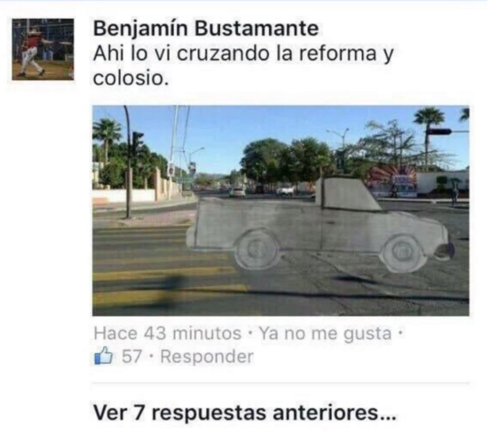
Task: Click the drawn truck's cab window area
Action: click(x=348, y=194)
